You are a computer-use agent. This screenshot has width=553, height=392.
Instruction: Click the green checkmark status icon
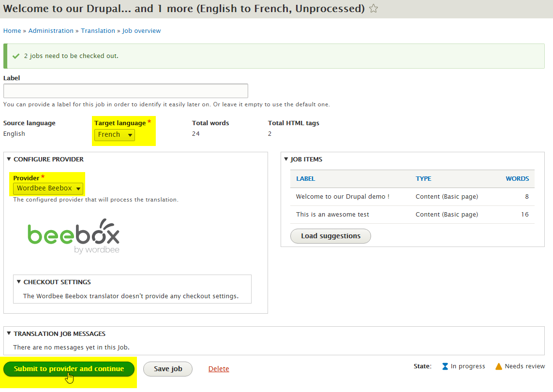coord(16,56)
